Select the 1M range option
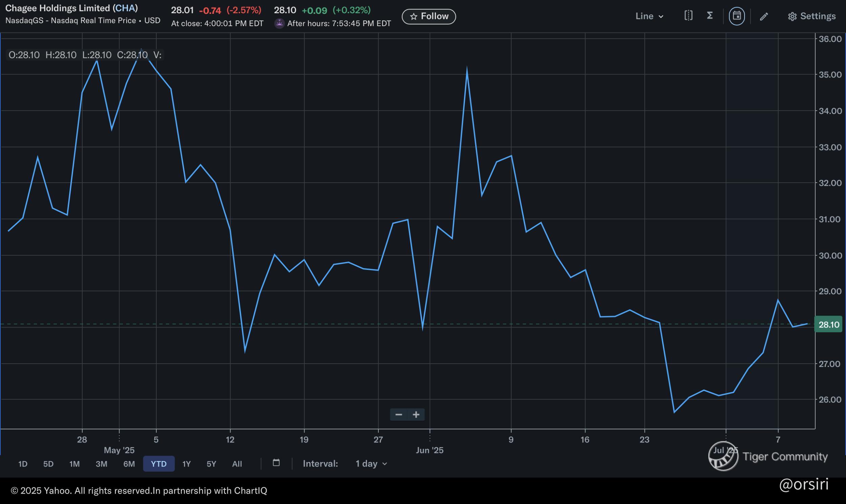846x504 pixels. click(x=74, y=464)
